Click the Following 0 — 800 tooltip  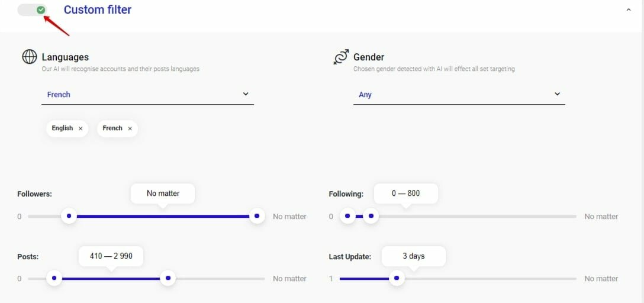point(405,194)
